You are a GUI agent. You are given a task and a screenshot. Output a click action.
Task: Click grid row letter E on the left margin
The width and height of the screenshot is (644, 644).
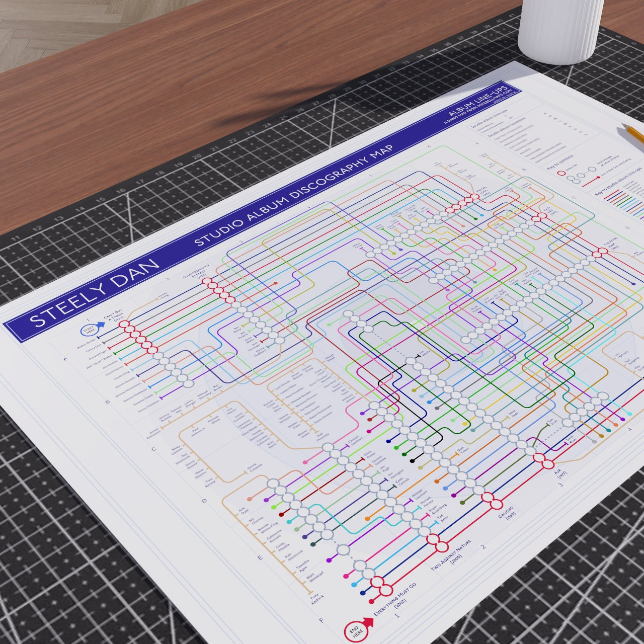tap(260, 558)
